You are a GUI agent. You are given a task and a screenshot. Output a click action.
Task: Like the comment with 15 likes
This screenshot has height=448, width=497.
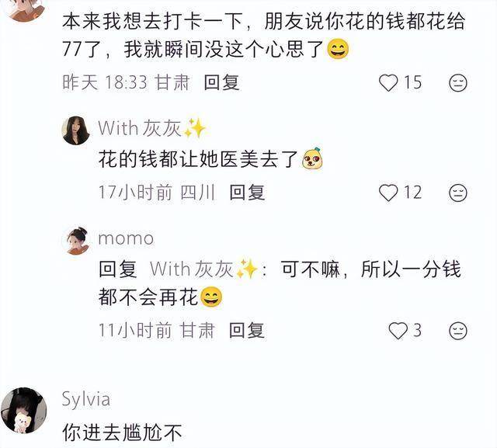coord(388,83)
